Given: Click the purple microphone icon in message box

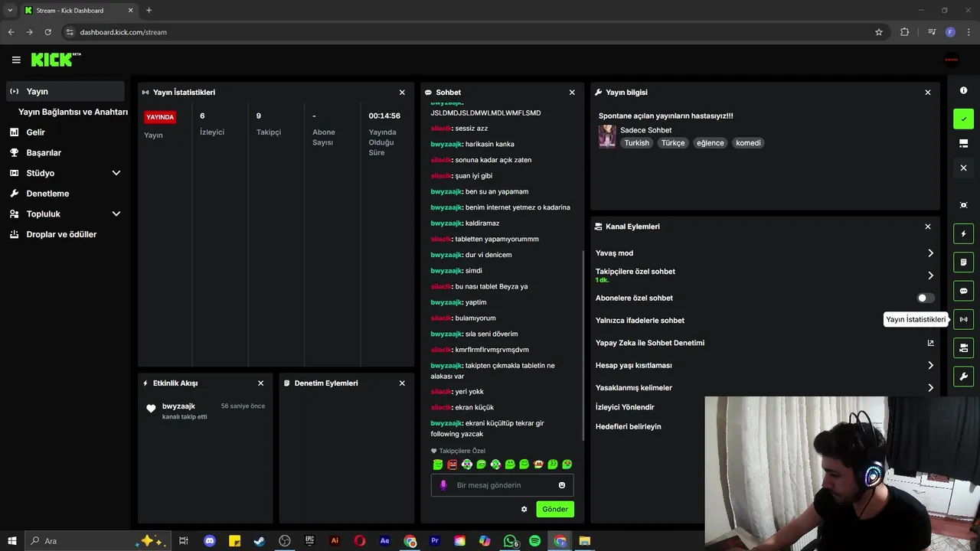Looking at the screenshot, I should click(443, 485).
